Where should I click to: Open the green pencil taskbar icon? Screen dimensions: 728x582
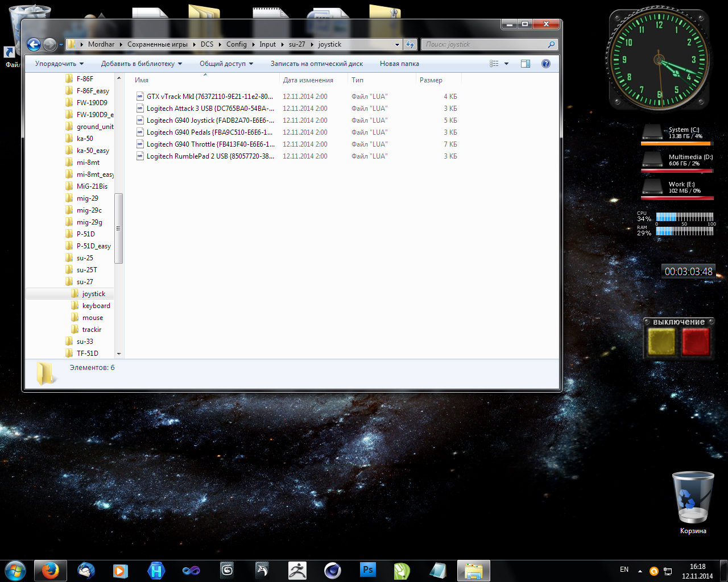point(402,570)
